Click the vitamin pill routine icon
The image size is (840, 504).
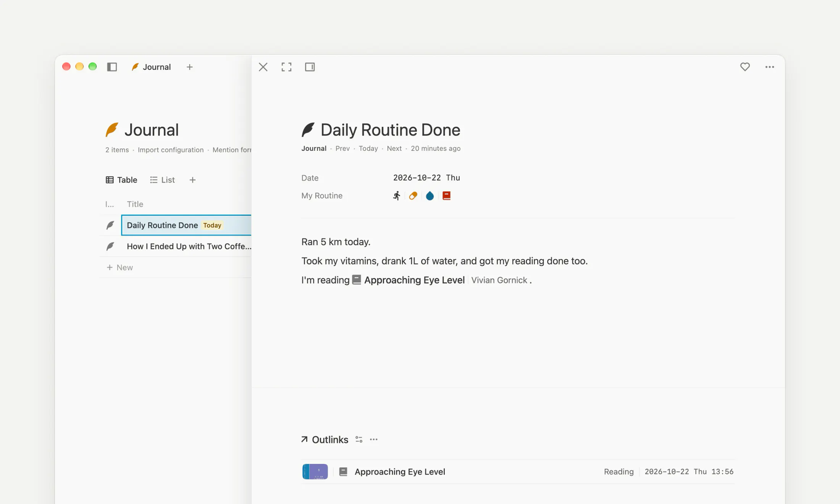[413, 196]
